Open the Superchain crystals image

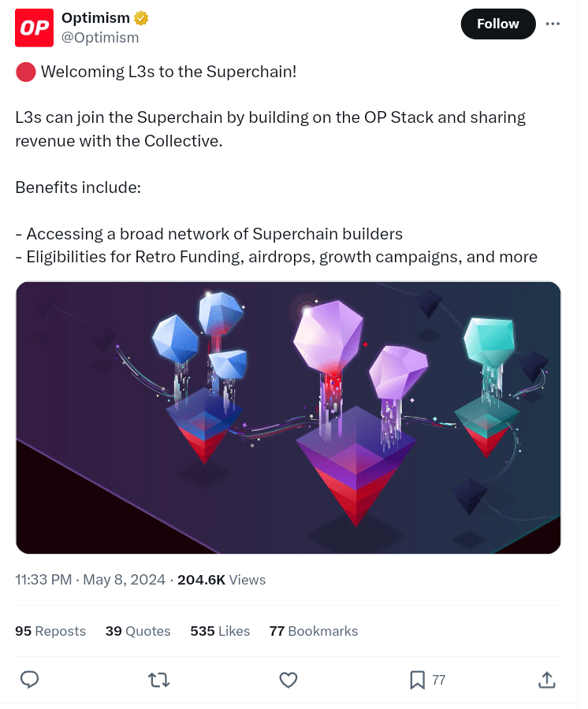288,418
